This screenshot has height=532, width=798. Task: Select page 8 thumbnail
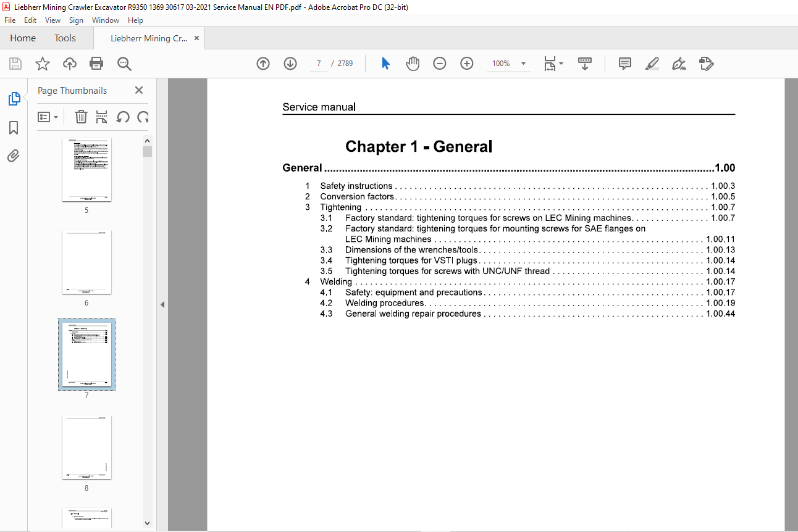[x=86, y=447]
